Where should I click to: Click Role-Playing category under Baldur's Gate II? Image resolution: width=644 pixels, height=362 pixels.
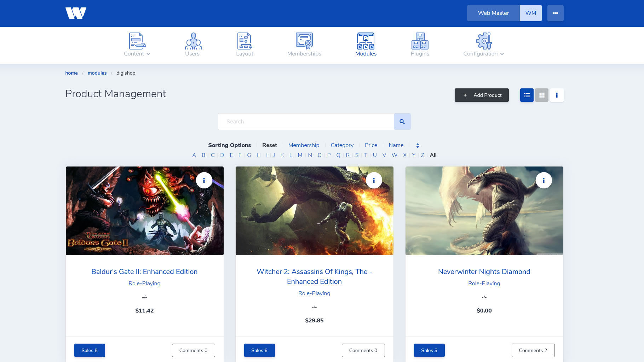click(144, 284)
